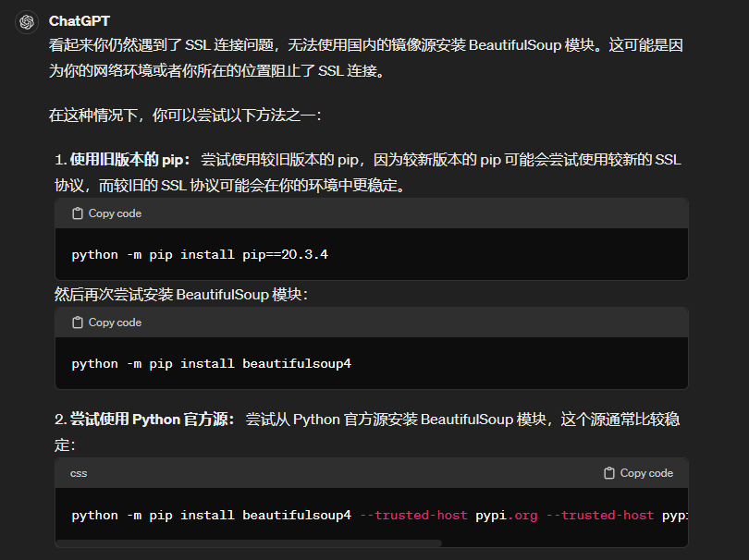This screenshot has height=560, width=749.
Task: Click the opening line starting "看起来你仍然遇到了 SSL 连接问题"
Action: (366, 45)
